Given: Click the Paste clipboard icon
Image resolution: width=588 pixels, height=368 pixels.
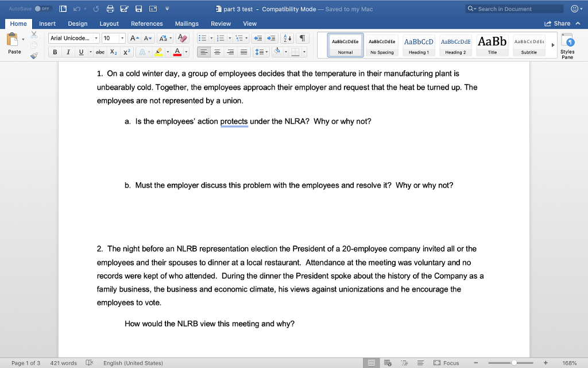Looking at the screenshot, I should click(x=13, y=40).
